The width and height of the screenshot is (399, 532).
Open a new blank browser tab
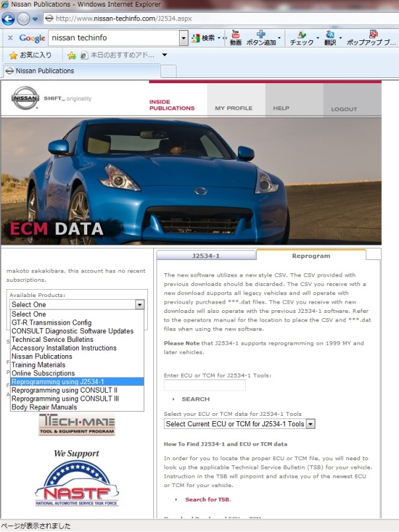[168, 71]
